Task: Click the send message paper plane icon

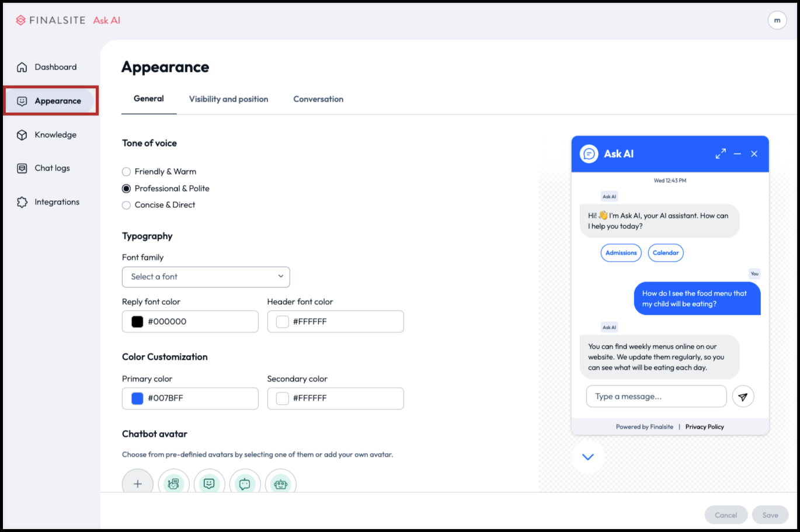Action: (x=743, y=397)
